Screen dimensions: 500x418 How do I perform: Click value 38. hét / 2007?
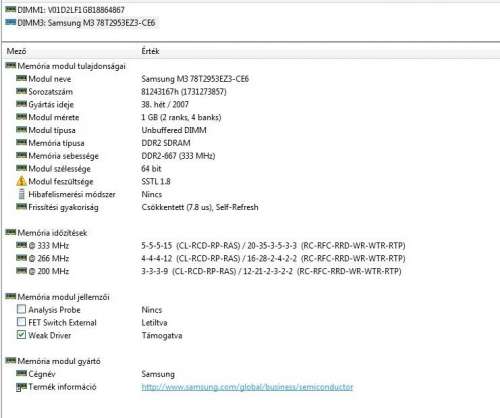coord(165,104)
